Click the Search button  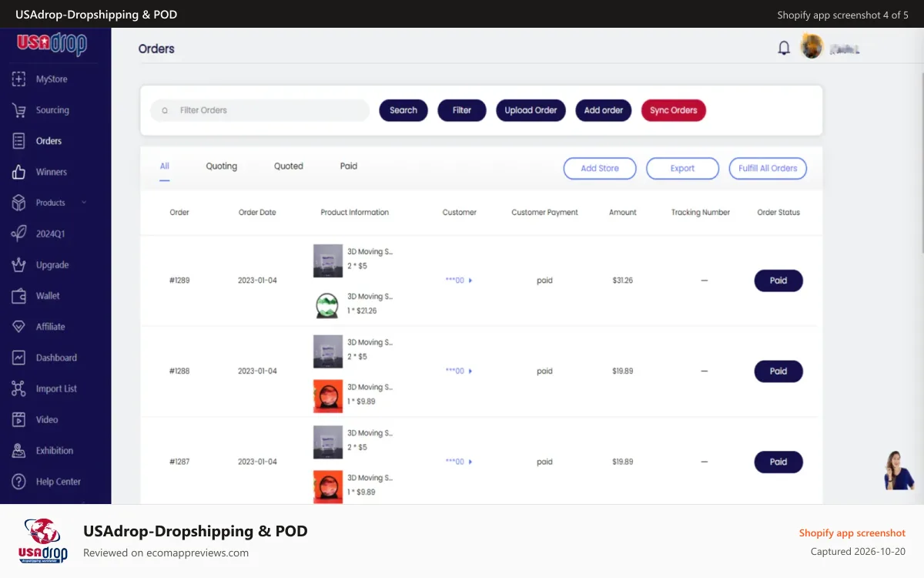coord(403,110)
